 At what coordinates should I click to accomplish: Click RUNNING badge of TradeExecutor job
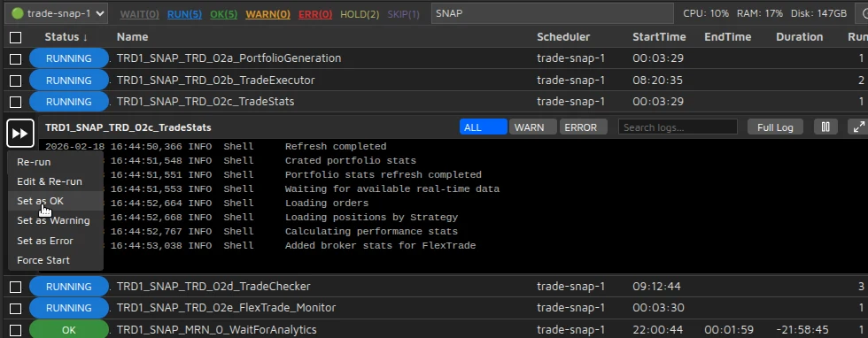[x=69, y=81]
